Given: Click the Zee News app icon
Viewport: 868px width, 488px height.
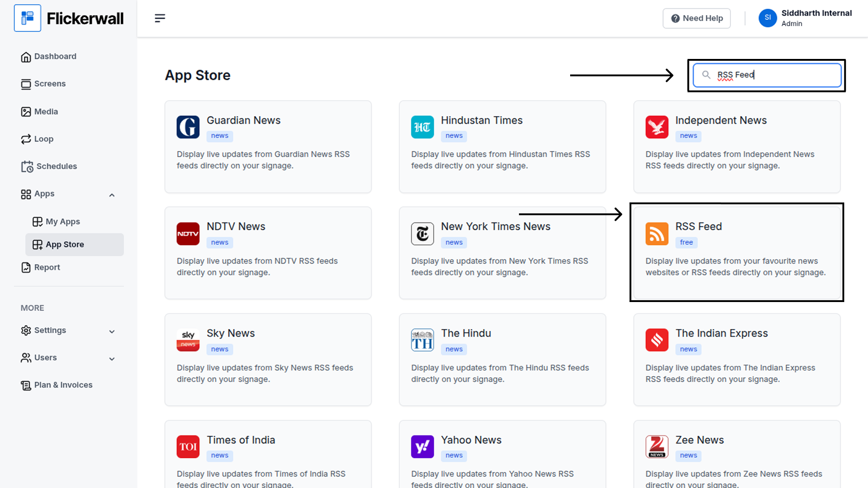Looking at the screenshot, I should (x=657, y=447).
